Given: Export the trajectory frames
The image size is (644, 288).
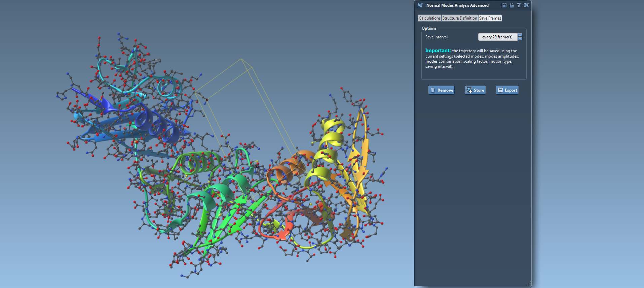Looking at the screenshot, I should [x=507, y=90].
